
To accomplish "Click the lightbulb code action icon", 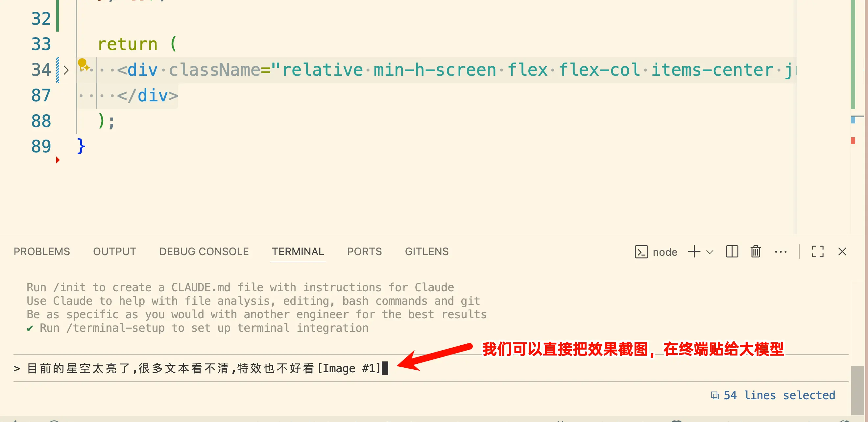I will click(x=83, y=65).
